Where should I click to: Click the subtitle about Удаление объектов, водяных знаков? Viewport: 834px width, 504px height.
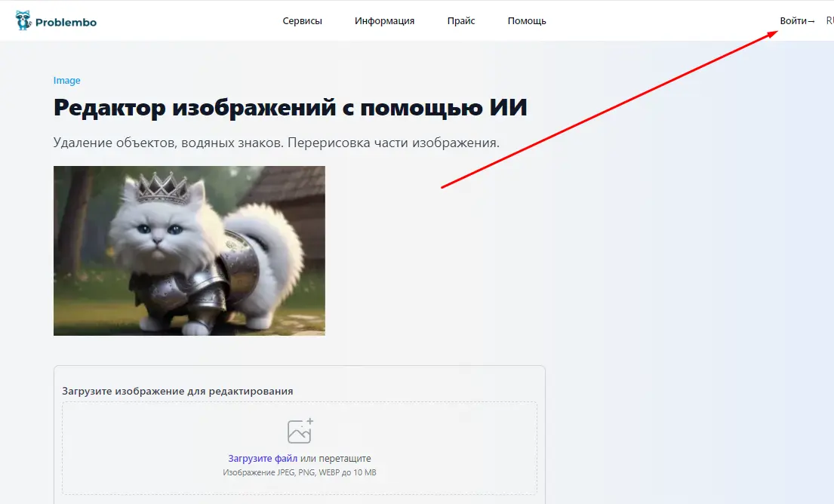(276, 143)
